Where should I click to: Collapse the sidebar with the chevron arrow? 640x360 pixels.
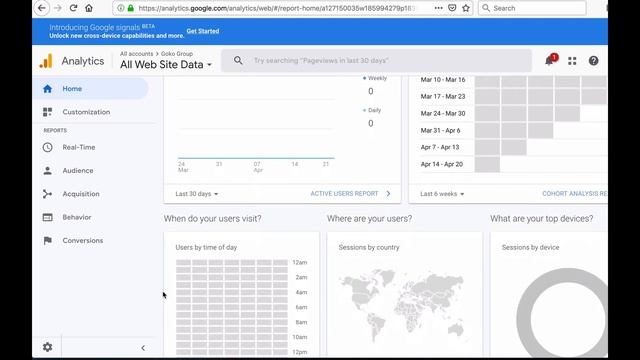(143, 348)
